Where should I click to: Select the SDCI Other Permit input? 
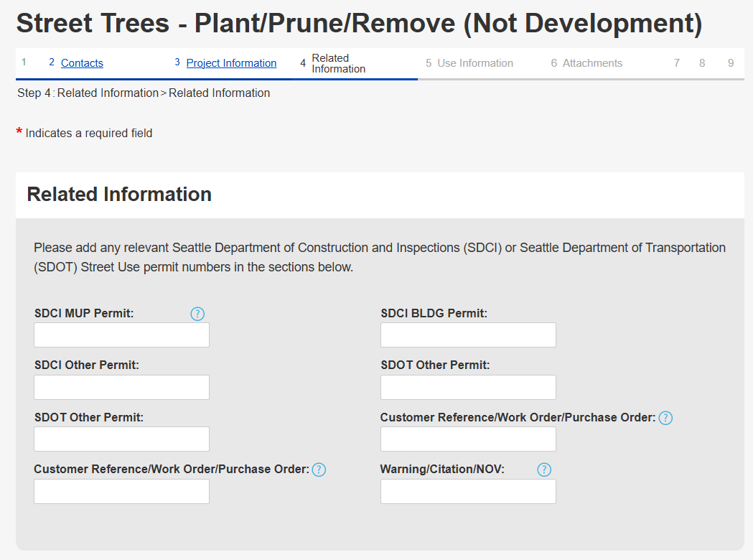coord(121,388)
